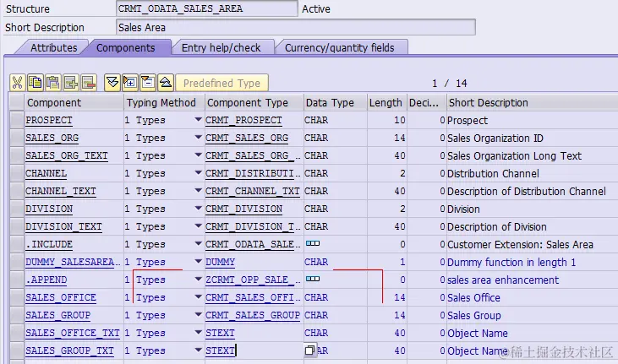618x364 pixels.
Task: Click the Component Type column header
Action: [x=254, y=102]
